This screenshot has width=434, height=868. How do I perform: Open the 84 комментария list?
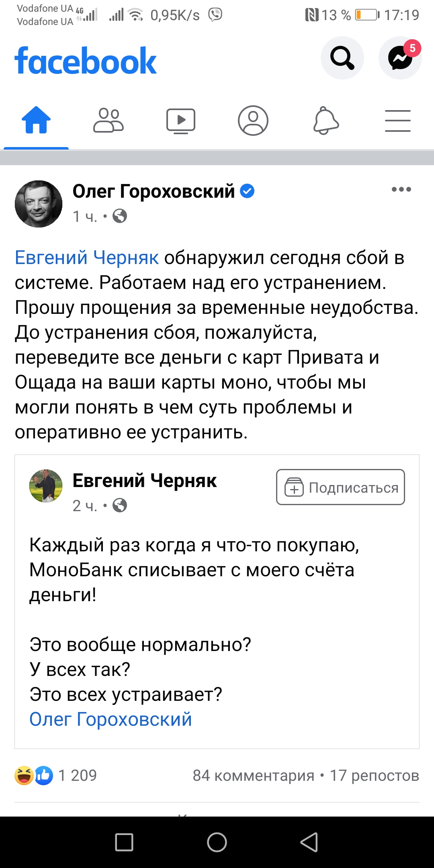(x=253, y=776)
